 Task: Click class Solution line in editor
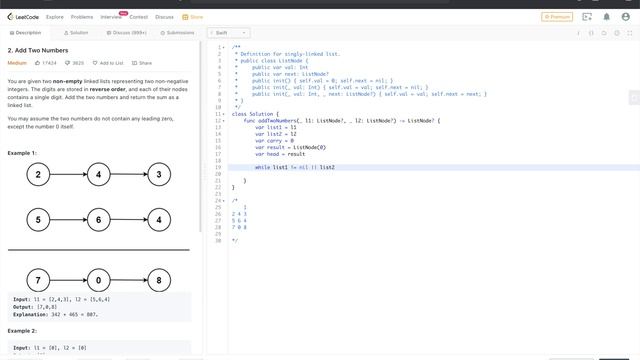[255, 114]
